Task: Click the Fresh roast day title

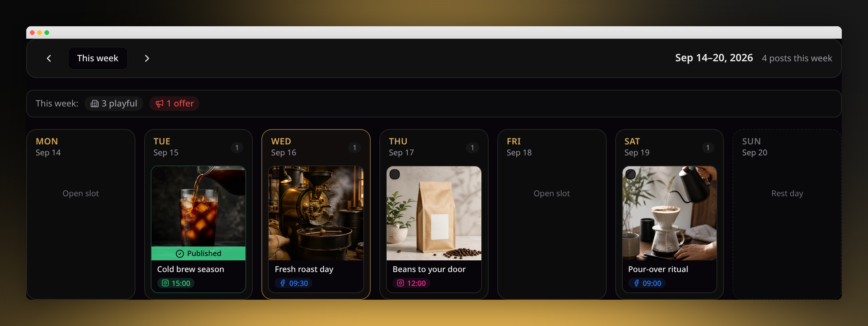Action: [304, 269]
